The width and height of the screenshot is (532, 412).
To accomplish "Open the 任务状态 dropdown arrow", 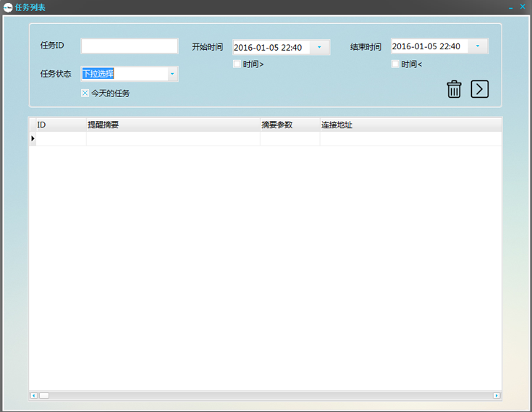I will [172, 74].
